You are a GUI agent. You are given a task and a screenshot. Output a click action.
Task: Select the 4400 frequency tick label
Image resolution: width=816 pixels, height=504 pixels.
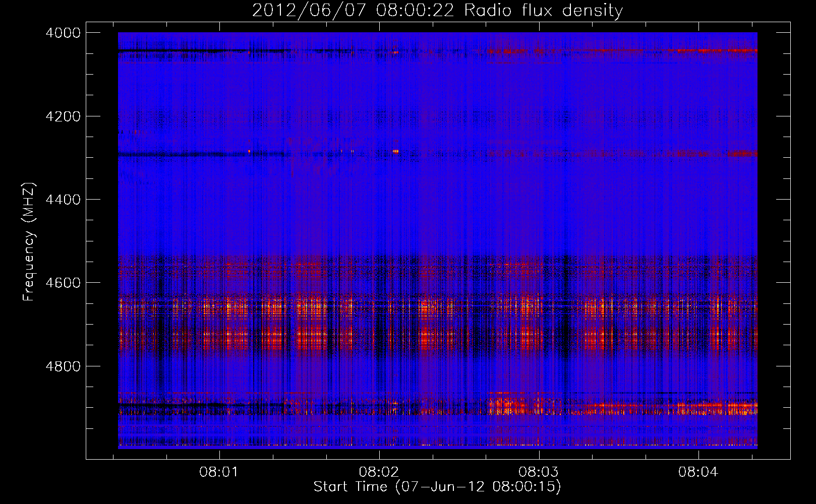tap(63, 200)
